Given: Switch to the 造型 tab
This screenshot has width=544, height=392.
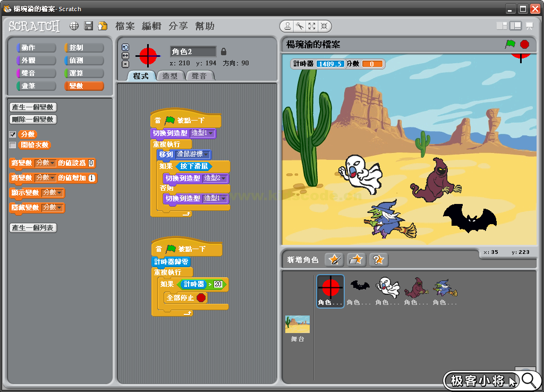Looking at the screenshot, I should point(170,76).
